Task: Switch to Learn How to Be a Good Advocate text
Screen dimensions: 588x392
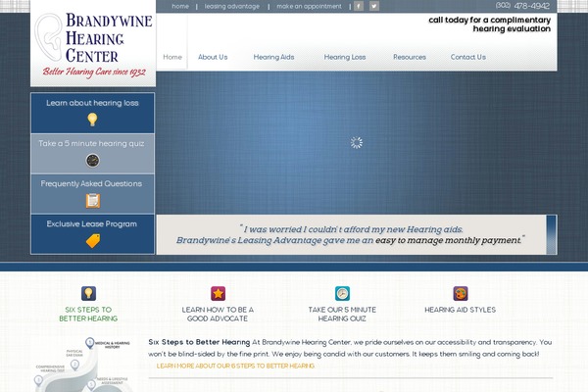Action: pyautogui.click(x=218, y=314)
